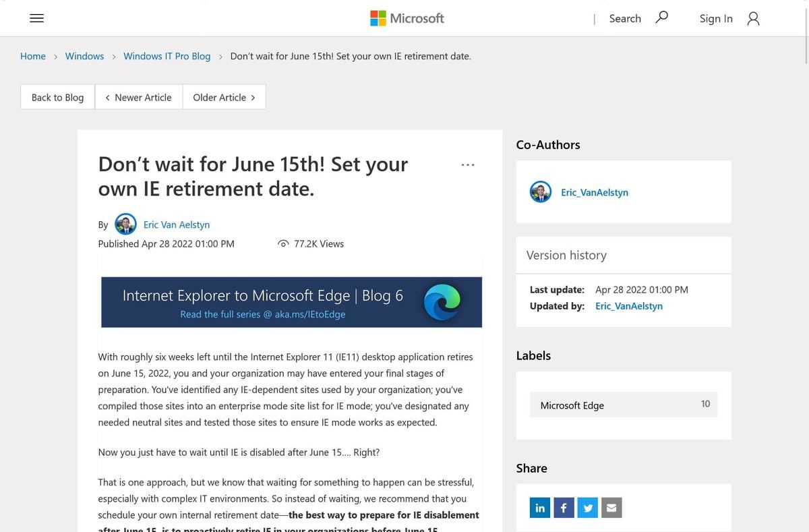809x532 pixels.
Task: Click the Last update date value
Action: [642, 289]
